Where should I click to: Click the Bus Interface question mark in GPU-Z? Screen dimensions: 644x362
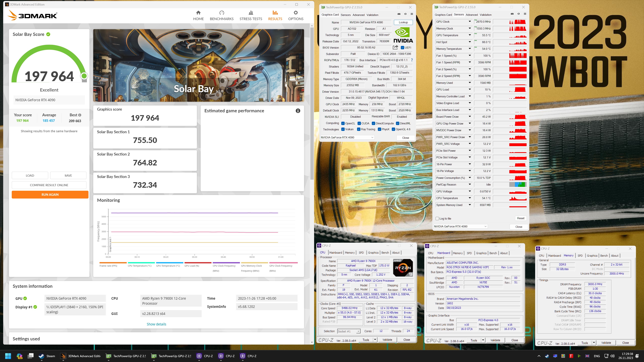[412, 60]
